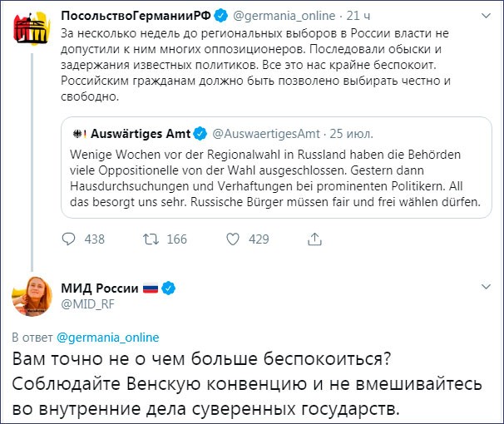Open the @germania_online handle in header

click(281, 14)
